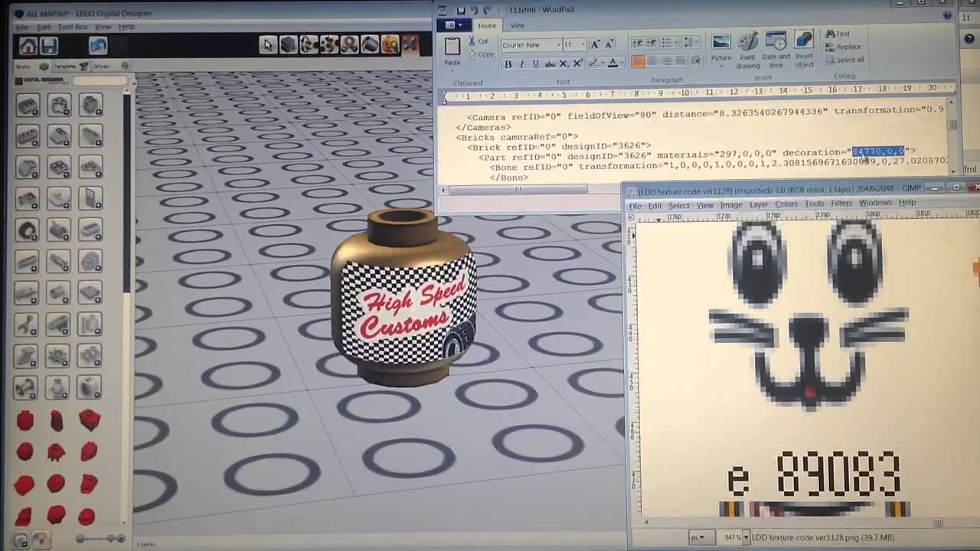Expand the text color dropdown arrow
The width and height of the screenshot is (980, 551).
(623, 64)
